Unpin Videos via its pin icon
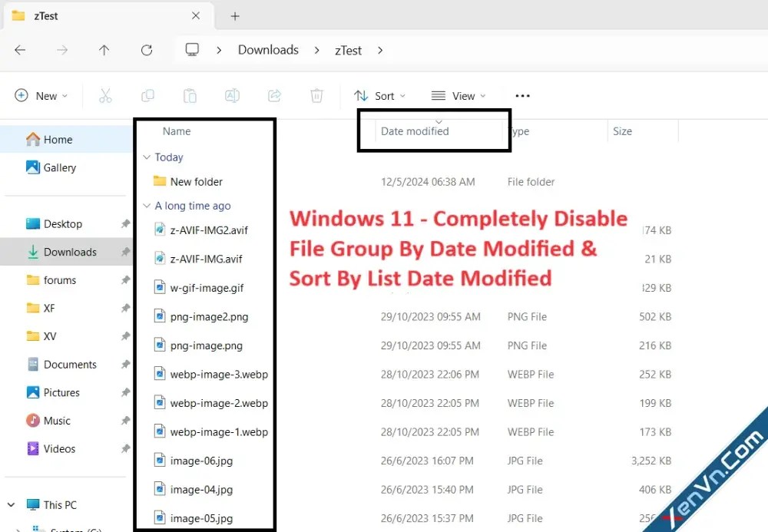 click(x=126, y=449)
